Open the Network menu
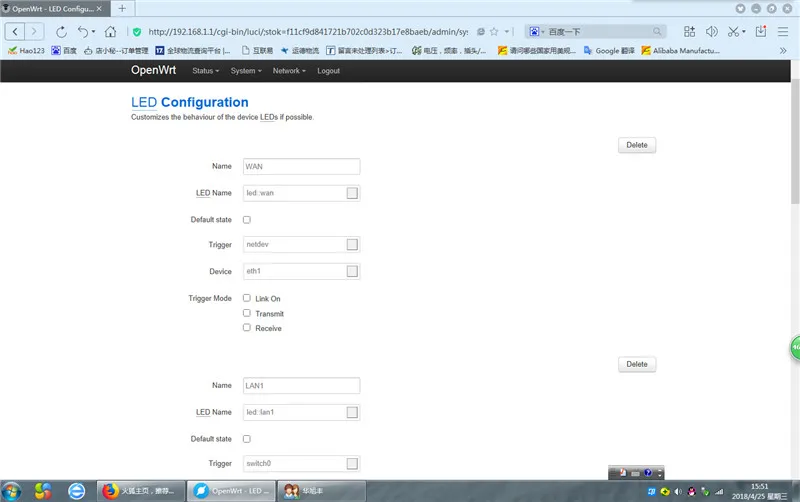 point(289,71)
